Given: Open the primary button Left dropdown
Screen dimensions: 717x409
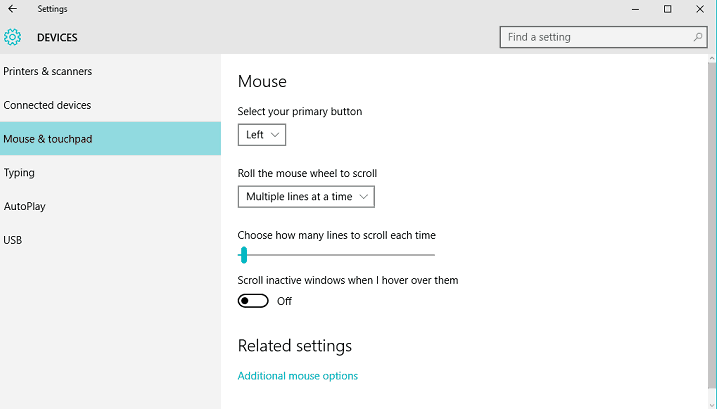Looking at the screenshot, I should pyautogui.click(x=262, y=134).
